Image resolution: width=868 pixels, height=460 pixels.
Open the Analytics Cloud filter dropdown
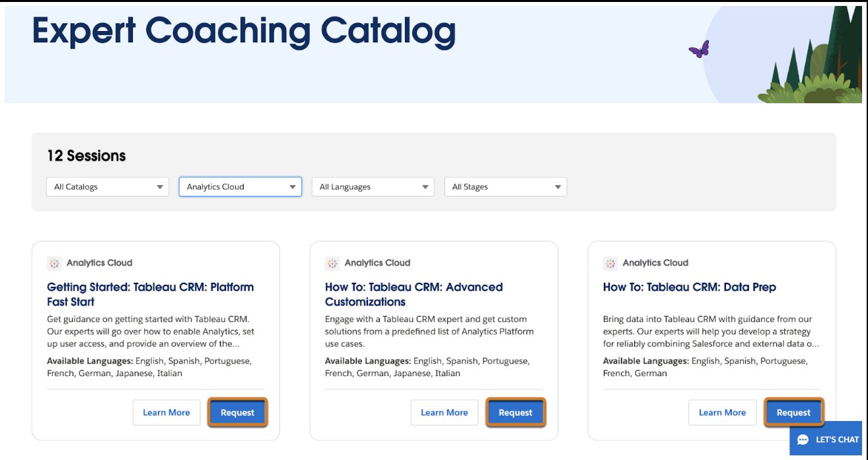coord(240,187)
